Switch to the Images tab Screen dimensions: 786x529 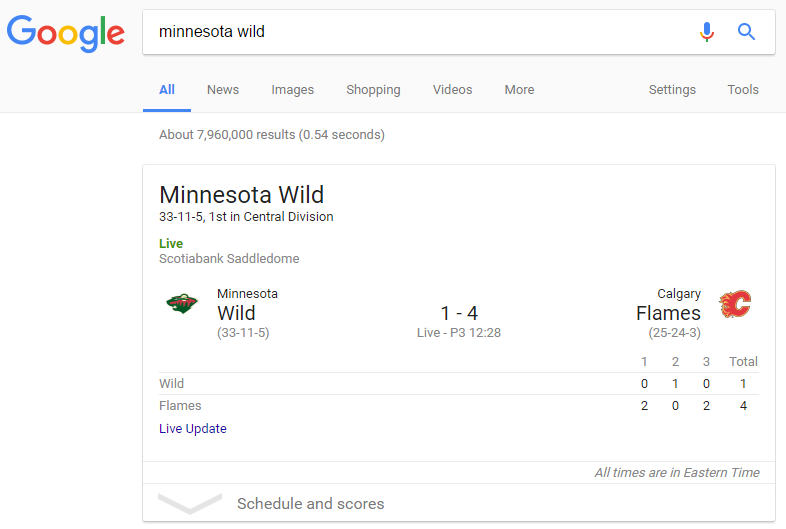point(292,90)
